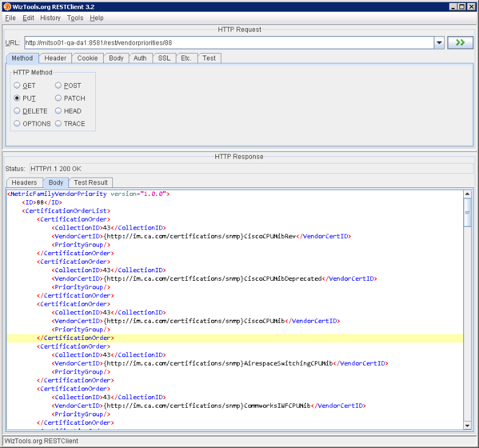Select the POST radio button
The image size is (479, 448).
click(x=59, y=85)
